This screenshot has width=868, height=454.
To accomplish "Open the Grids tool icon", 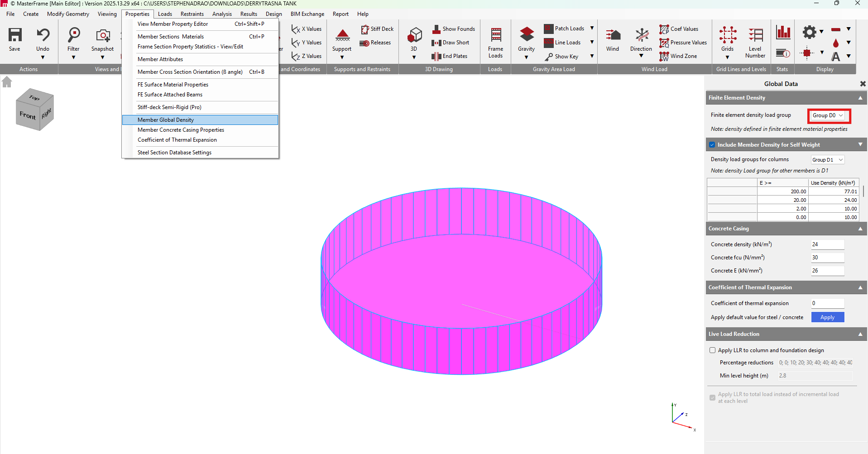I will 727,36.
